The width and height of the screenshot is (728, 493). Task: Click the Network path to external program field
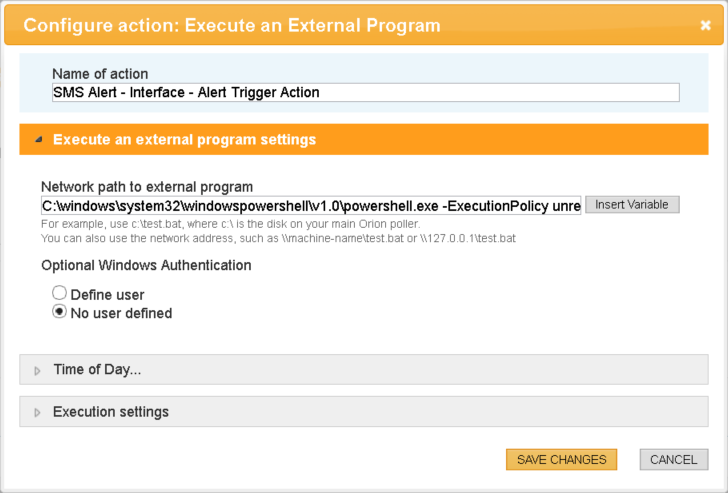(311, 205)
